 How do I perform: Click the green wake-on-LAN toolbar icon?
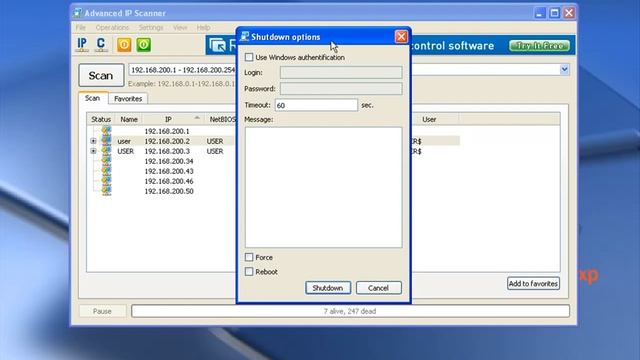144,44
